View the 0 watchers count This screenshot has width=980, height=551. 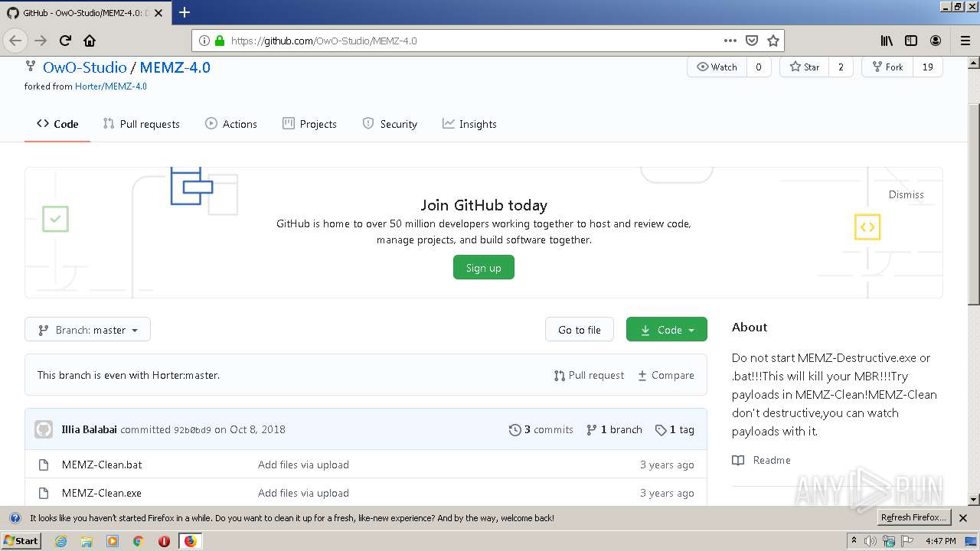pyautogui.click(x=759, y=67)
